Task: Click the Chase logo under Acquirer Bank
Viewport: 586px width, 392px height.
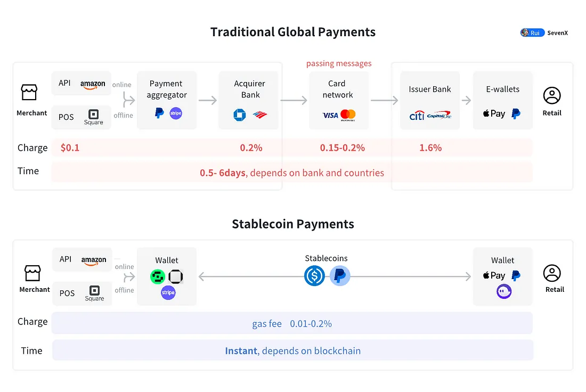Action: [239, 115]
